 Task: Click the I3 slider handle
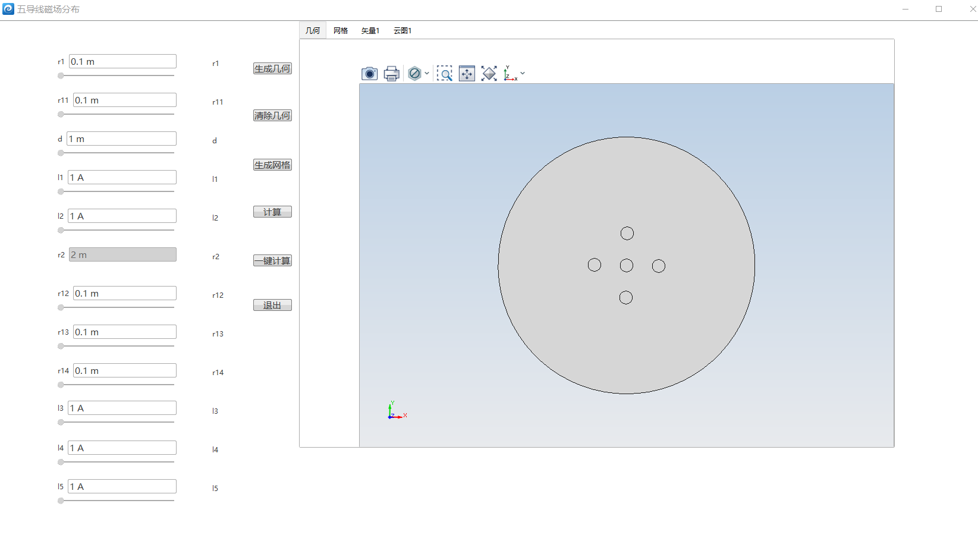click(61, 422)
